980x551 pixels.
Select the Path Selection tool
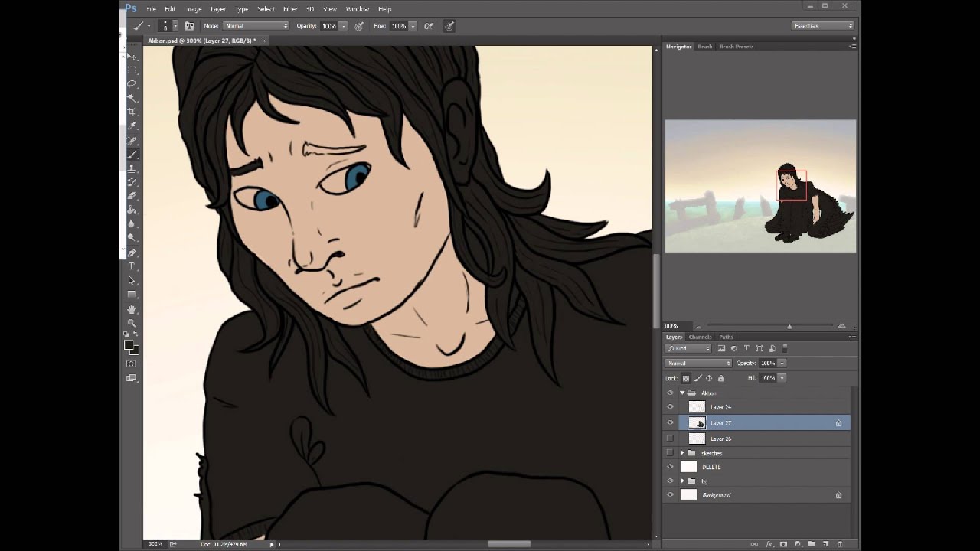tap(132, 280)
